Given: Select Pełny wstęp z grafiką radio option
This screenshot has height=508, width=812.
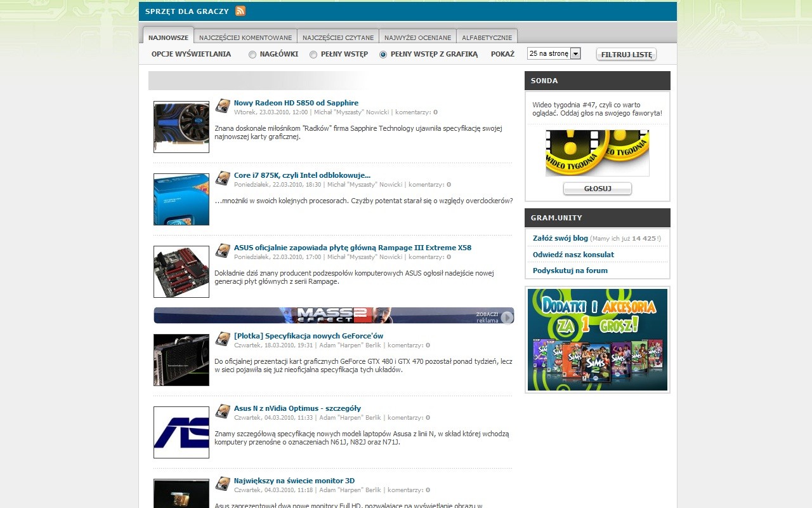Looking at the screenshot, I should 383,55.
